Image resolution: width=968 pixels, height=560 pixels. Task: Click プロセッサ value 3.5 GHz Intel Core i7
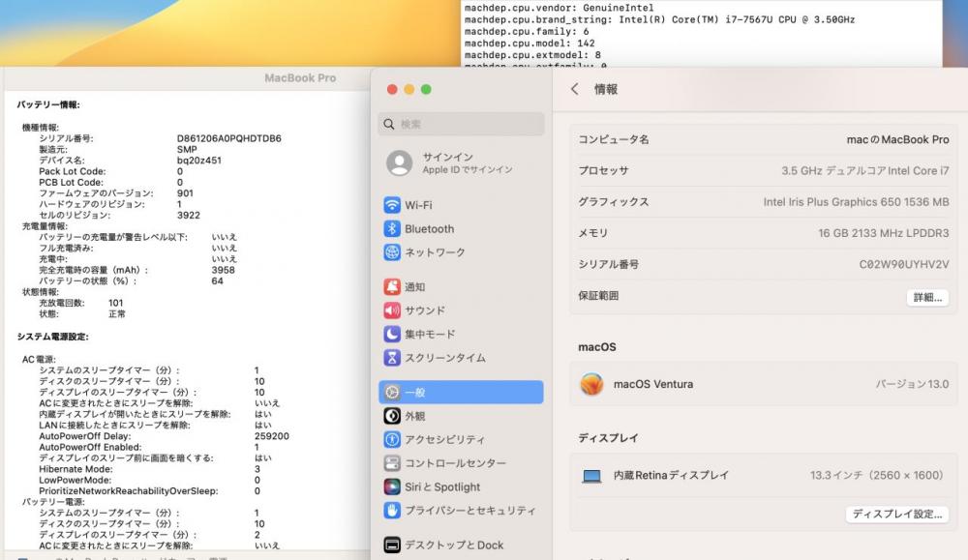coord(865,170)
